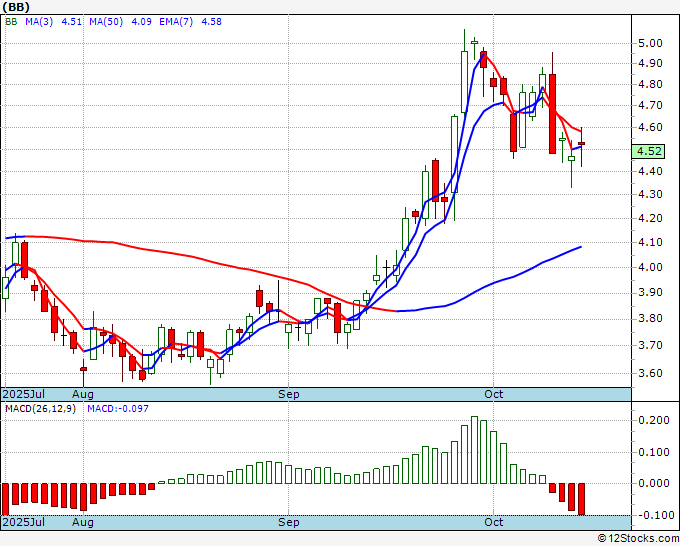Select the BB legend label
The image size is (680, 546).
click(x=11, y=22)
